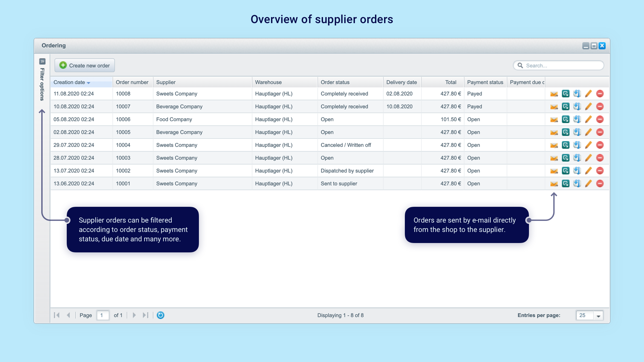Click blue stock-in icon for order 10006
This screenshot has height=362, width=644.
[x=577, y=119]
